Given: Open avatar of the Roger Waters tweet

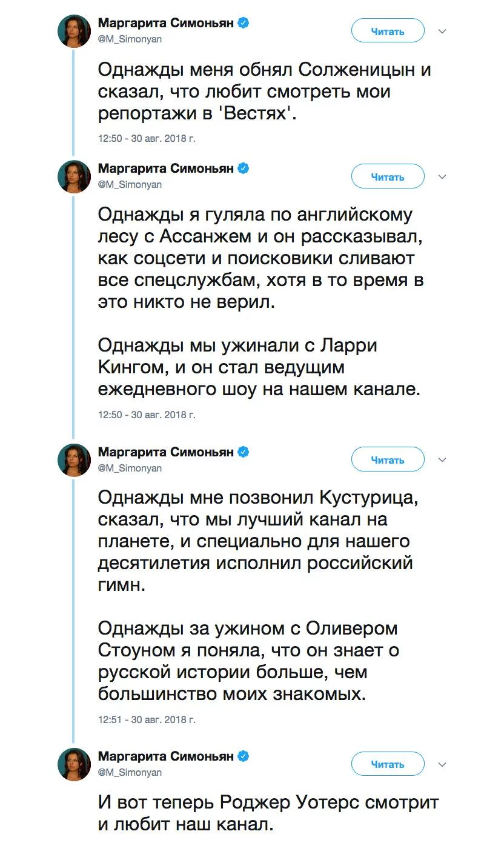Looking at the screenshot, I should coord(74,764).
